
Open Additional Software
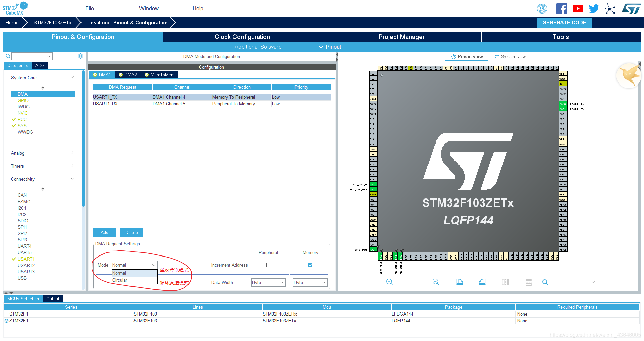click(258, 47)
